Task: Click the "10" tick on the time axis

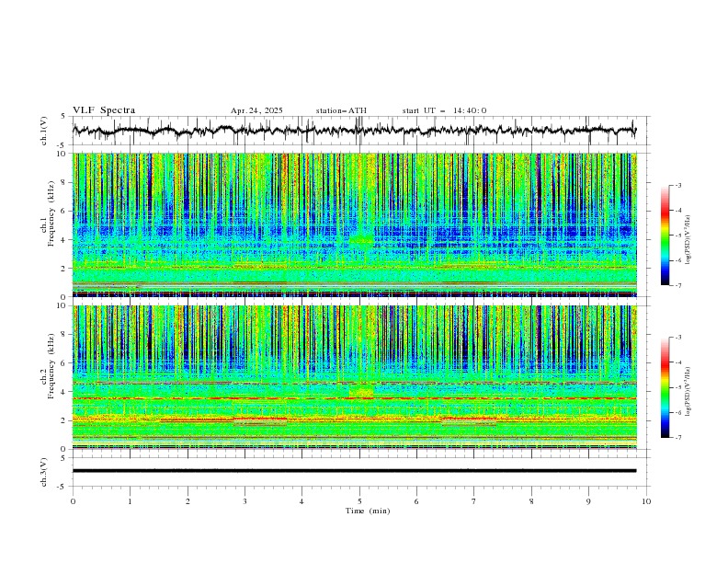Action: (x=646, y=501)
